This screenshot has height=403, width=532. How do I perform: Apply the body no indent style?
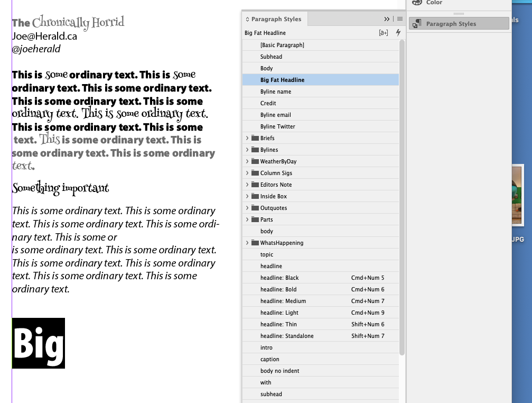click(x=321, y=371)
